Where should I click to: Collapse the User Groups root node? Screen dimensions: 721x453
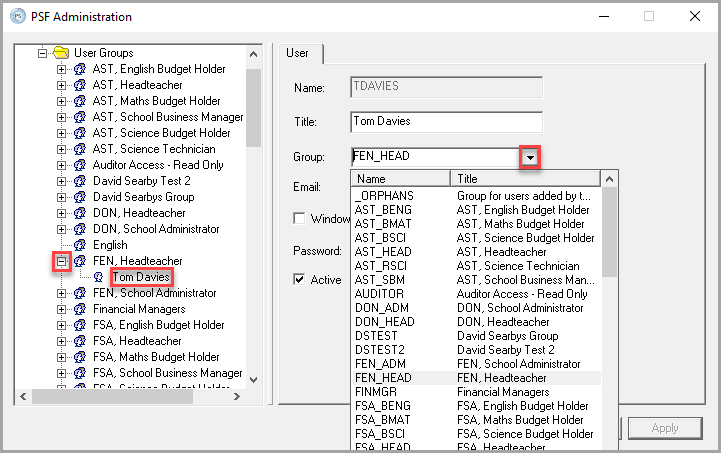pyautogui.click(x=42, y=53)
